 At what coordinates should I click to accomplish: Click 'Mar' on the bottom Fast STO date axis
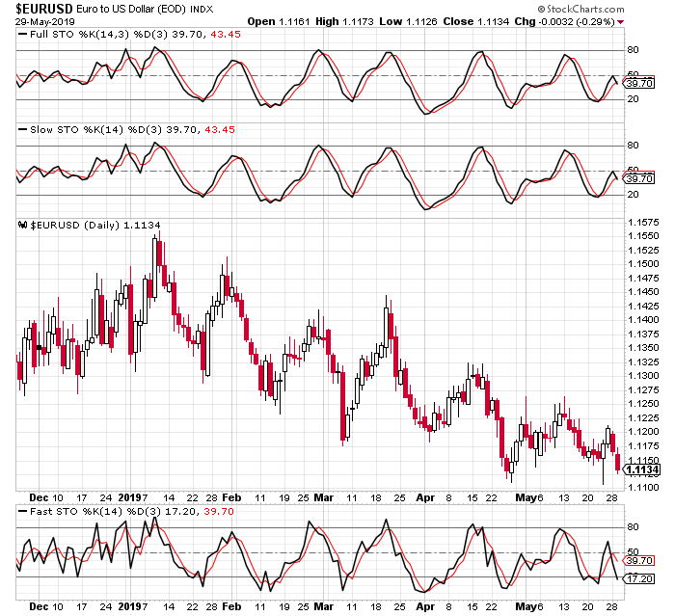(x=324, y=607)
